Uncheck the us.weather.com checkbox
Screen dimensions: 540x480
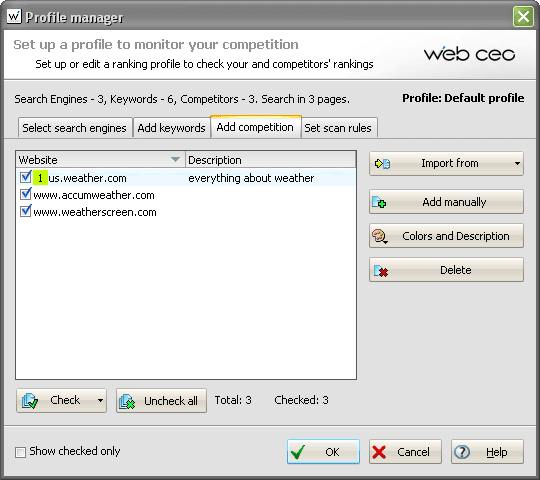[26, 177]
